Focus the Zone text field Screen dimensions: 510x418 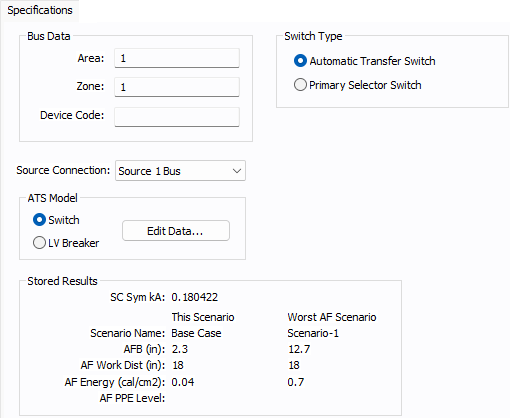177,87
